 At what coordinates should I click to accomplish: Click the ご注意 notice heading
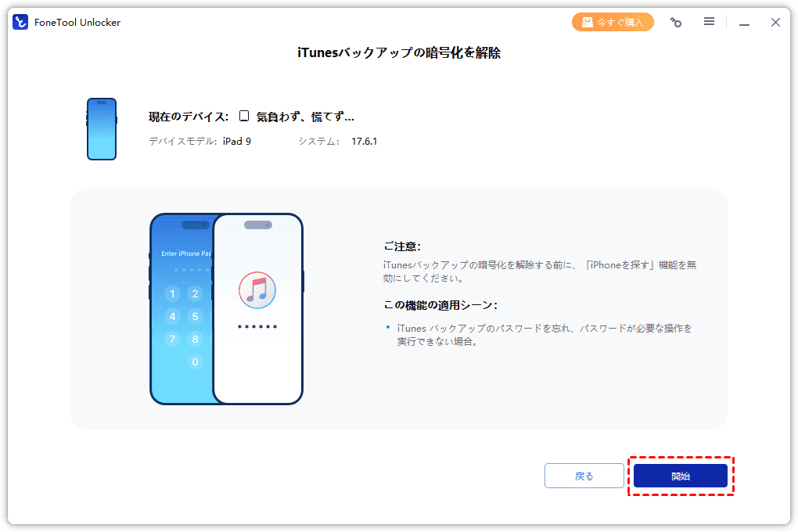click(402, 246)
